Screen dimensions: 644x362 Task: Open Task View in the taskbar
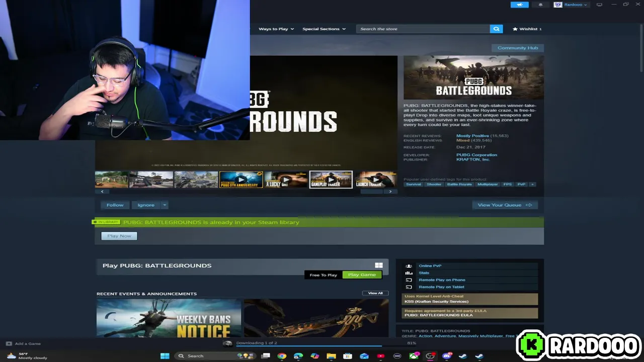(266, 356)
